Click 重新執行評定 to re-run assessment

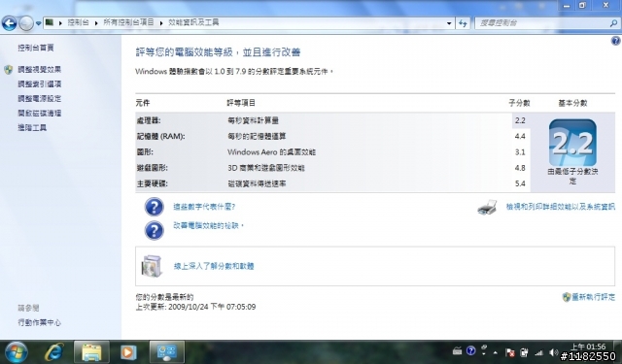pyautogui.click(x=594, y=297)
